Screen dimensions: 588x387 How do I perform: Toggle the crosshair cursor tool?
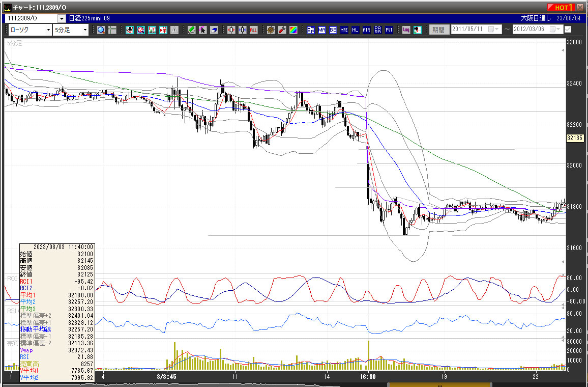tap(112, 30)
